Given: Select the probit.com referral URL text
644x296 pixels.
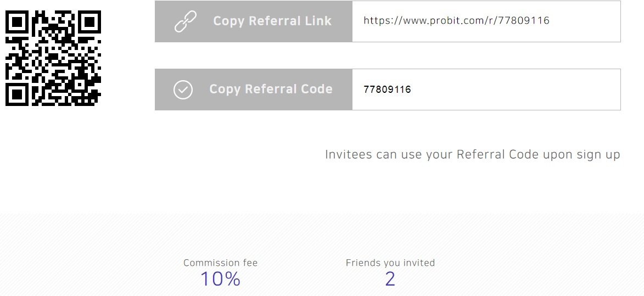Looking at the screenshot, I should [456, 20].
